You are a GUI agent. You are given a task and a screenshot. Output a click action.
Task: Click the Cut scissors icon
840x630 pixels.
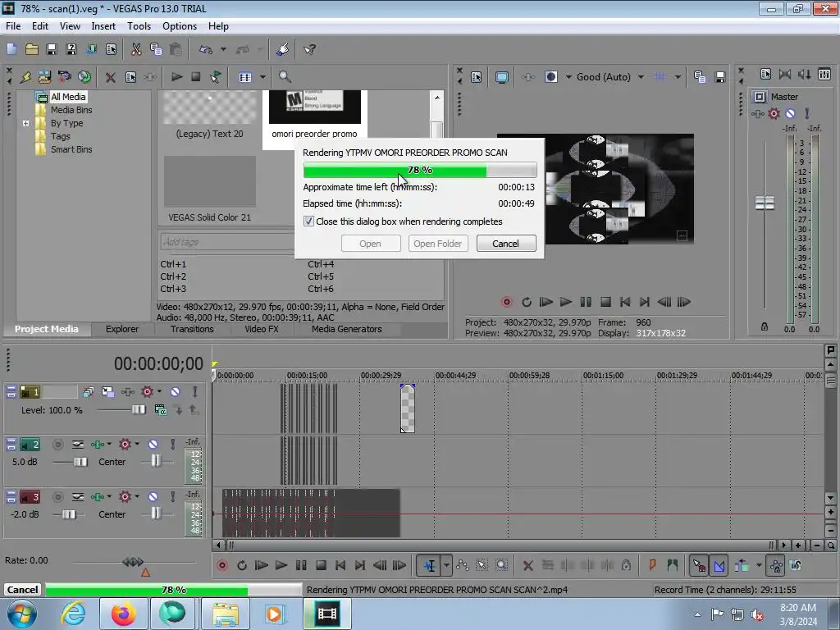pos(136,49)
